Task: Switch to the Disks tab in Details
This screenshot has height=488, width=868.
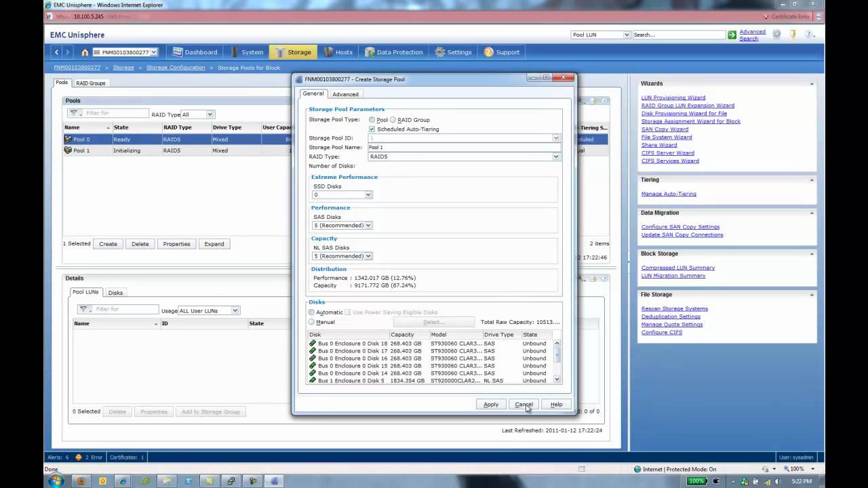Action: point(115,293)
